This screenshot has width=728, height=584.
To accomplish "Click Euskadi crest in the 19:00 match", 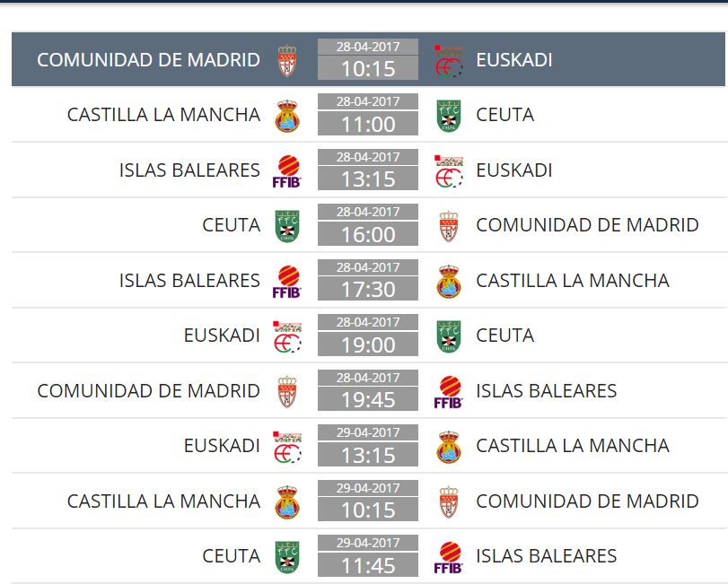I will [x=287, y=336].
